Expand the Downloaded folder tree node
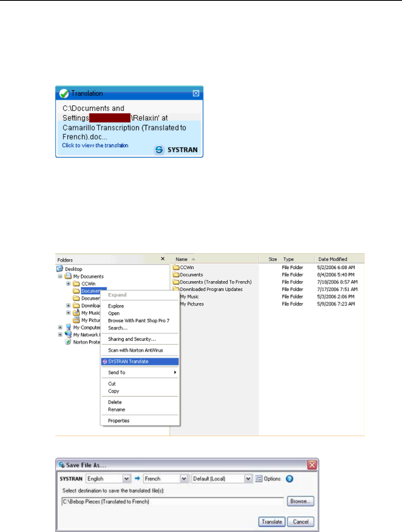Image resolution: width=402 pixels, height=532 pixels. tap(68, 305)
